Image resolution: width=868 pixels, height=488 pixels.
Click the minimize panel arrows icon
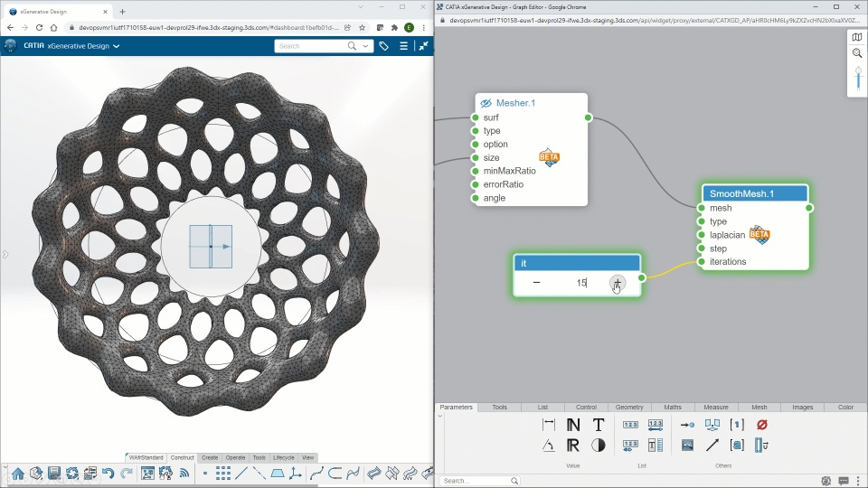(423, 46)
